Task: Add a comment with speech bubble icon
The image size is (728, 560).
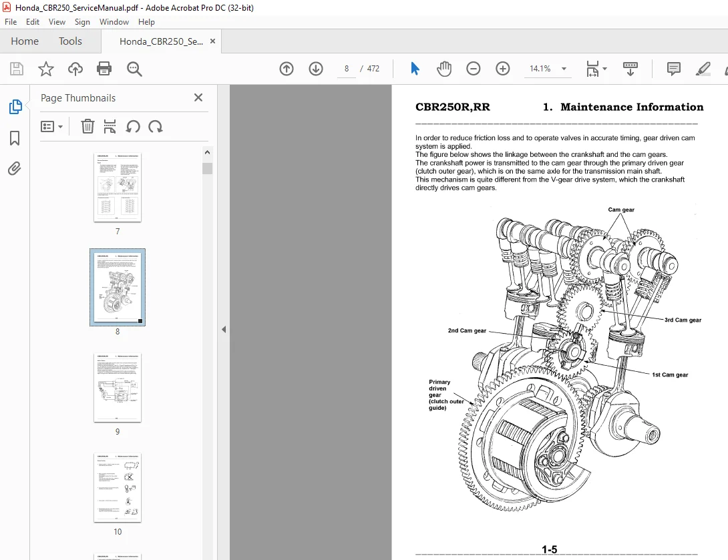Action: pos(674,69)
